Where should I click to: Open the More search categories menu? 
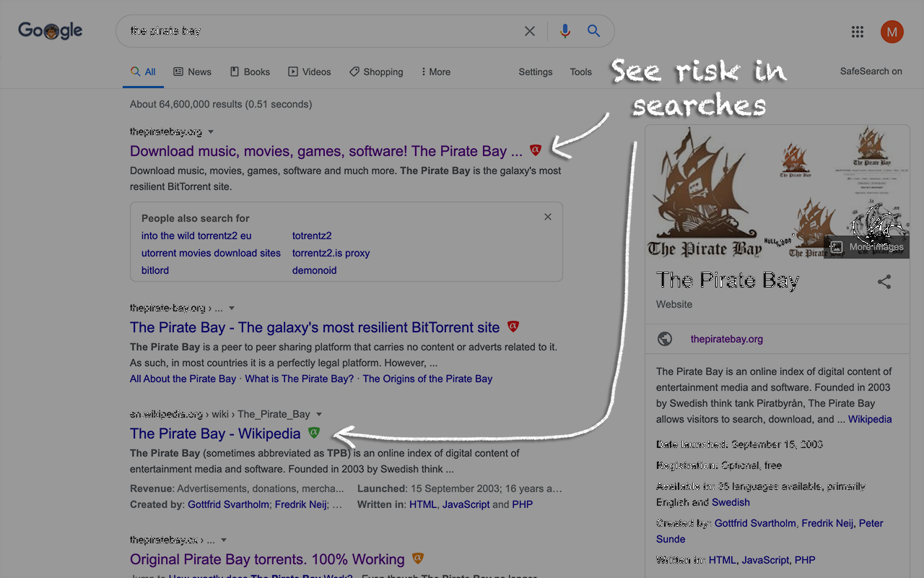[435, 72]
